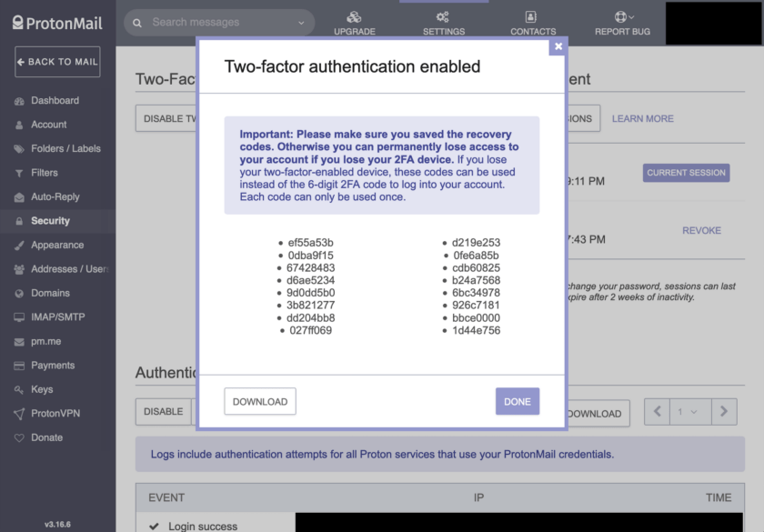Select recovery code 3b821277
The height and width of the screenshot is (532, 764).
coord(310,306)
